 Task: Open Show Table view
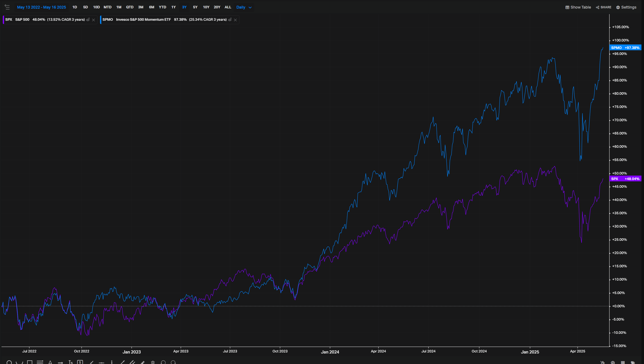tap(578, 7)
